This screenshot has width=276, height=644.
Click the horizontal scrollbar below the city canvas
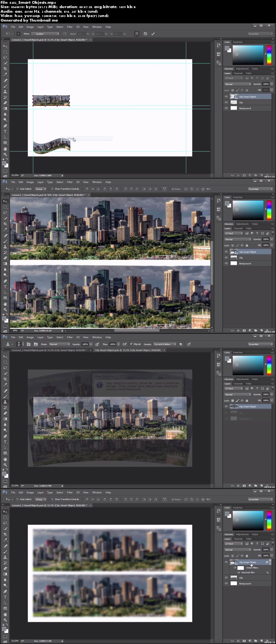point(137,330)
